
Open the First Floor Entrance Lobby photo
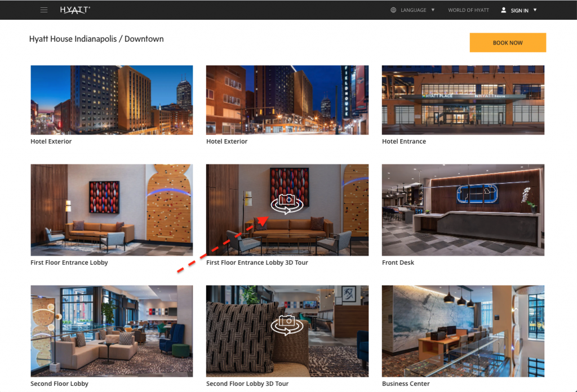pos(112,210)
